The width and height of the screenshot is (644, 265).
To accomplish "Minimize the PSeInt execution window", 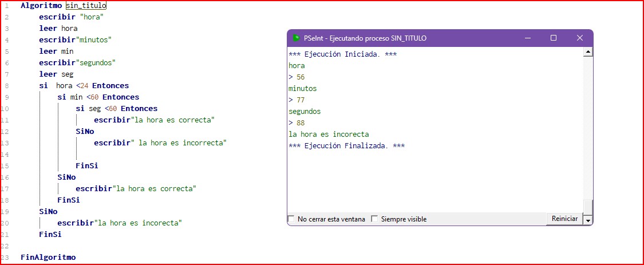I will (527, 38).
